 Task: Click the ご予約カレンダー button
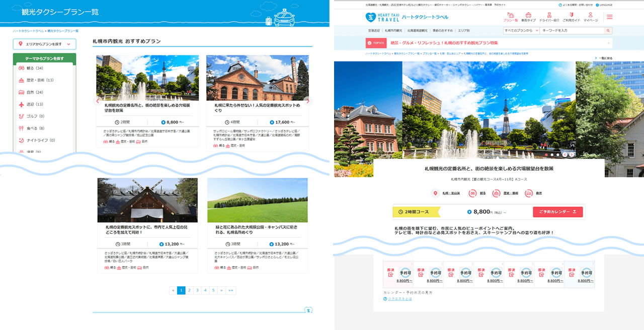tap(558, 212)
